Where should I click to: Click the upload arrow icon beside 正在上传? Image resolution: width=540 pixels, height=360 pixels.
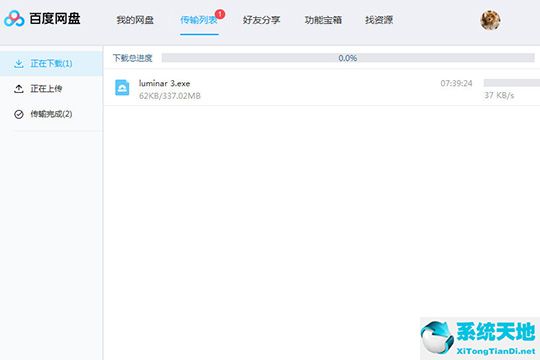click(x=19, y=89)
